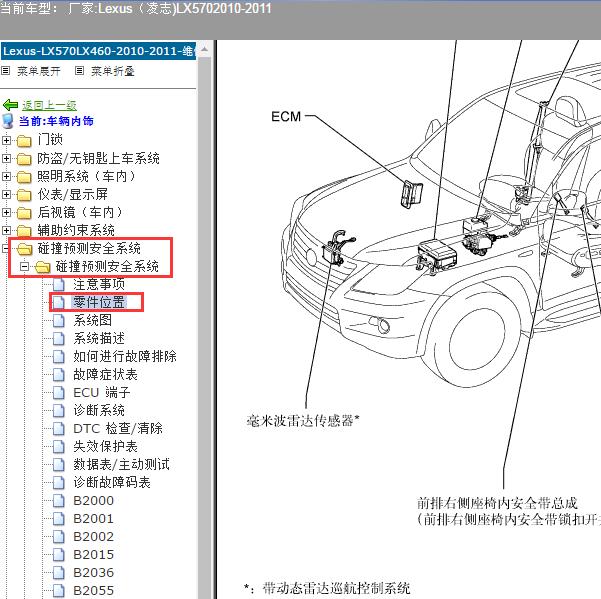Click the 照明系统(车内) folder icon
The height and width of the screenshot is (599, 601).
tap(24, 177)
